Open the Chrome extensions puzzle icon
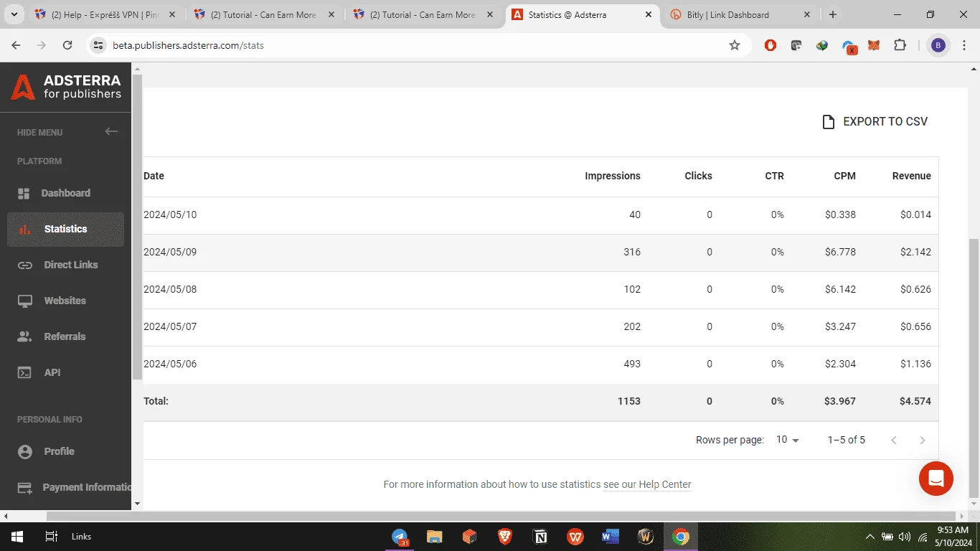Image resolution: width=980 pixels, height=551 pixels. click(x=900, y=45)
